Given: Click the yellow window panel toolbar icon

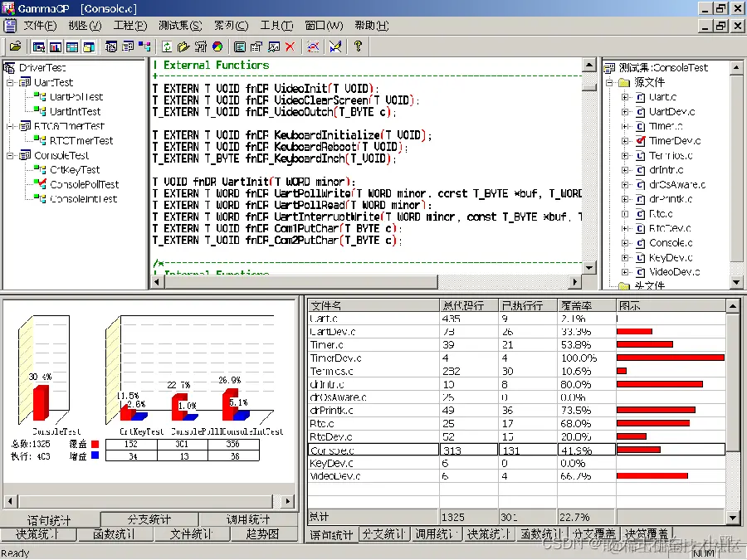Looking at the screenshot, I should pos(89,46).
